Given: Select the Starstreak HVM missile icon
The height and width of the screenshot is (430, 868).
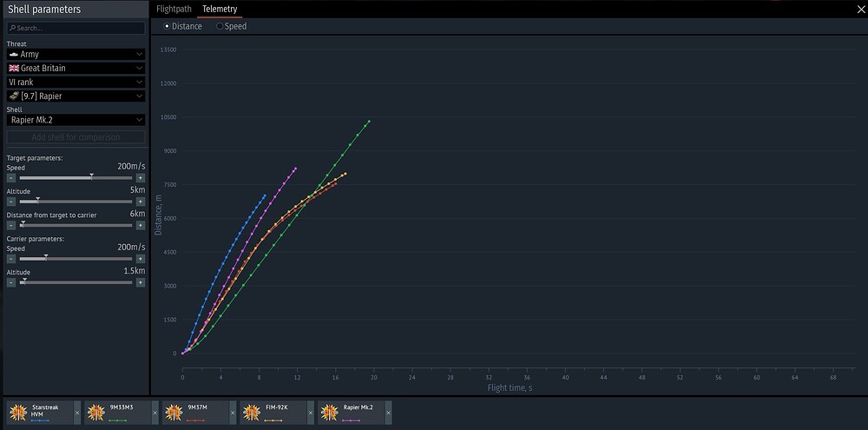Looking at the screenshot, I should point(18,413).
